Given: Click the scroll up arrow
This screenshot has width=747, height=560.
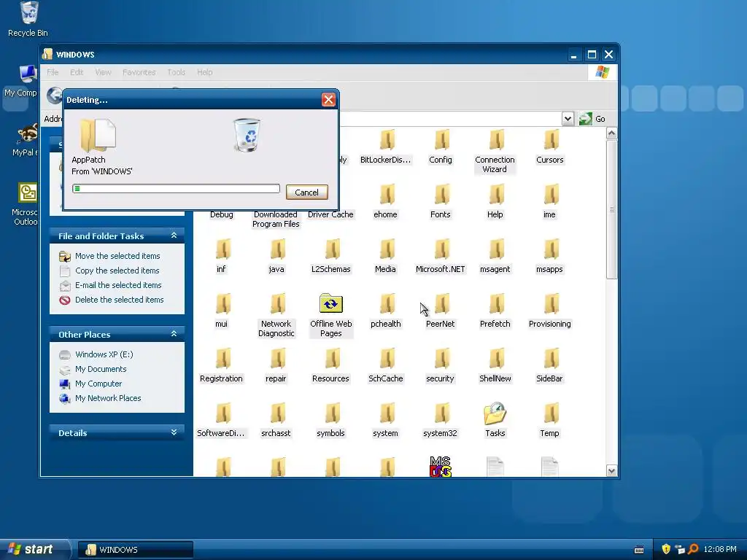Looking at the screenshot, I should [x=612, y=133].
